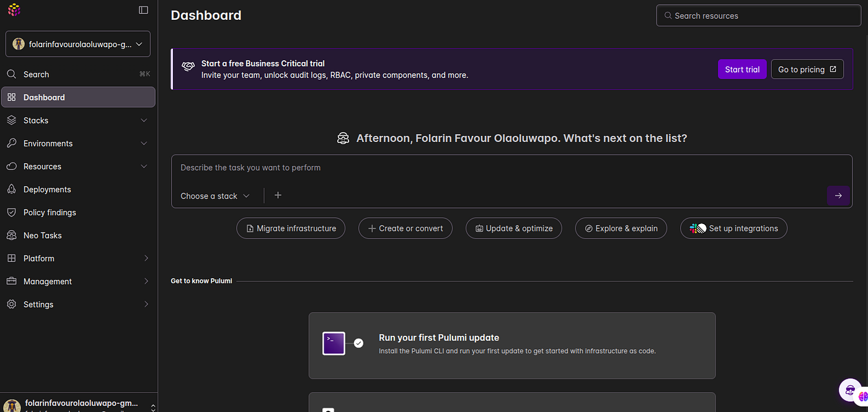Click the external link icon beside pricing
Screen dimensions: 868x412
(833, 69)
